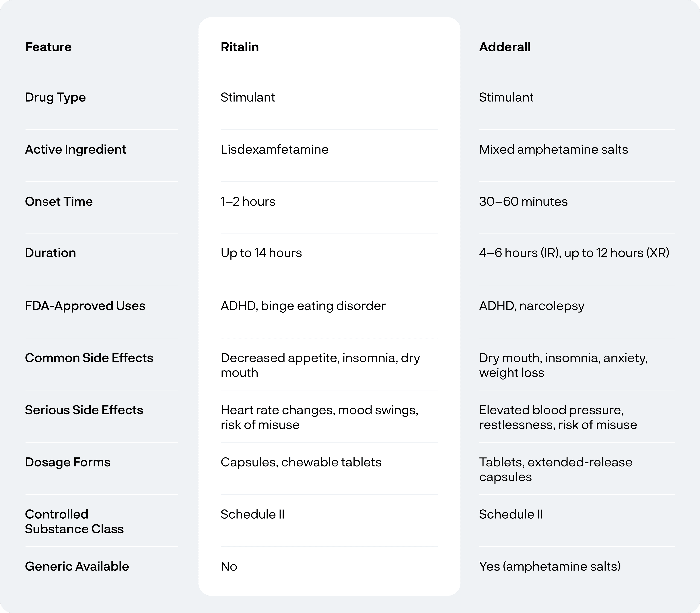Select the Yes (amphetamine salts) cell
The width and height of the screenshot is (700, 613).
549,567
